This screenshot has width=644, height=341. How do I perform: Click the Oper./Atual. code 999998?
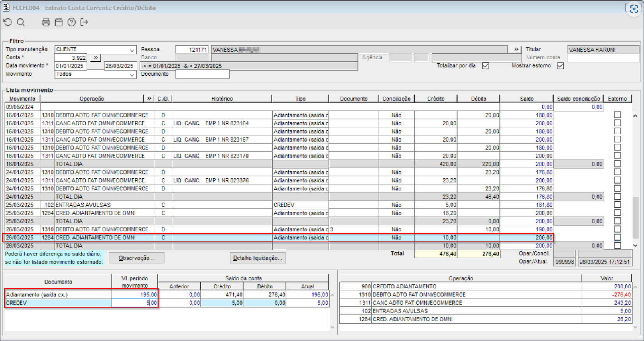coord(565,262)
